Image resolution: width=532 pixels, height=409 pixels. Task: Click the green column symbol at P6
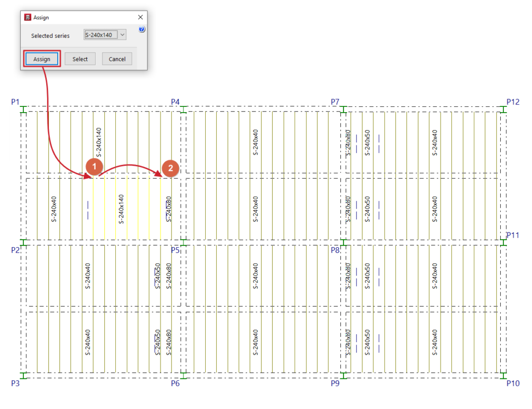[183, 375]
